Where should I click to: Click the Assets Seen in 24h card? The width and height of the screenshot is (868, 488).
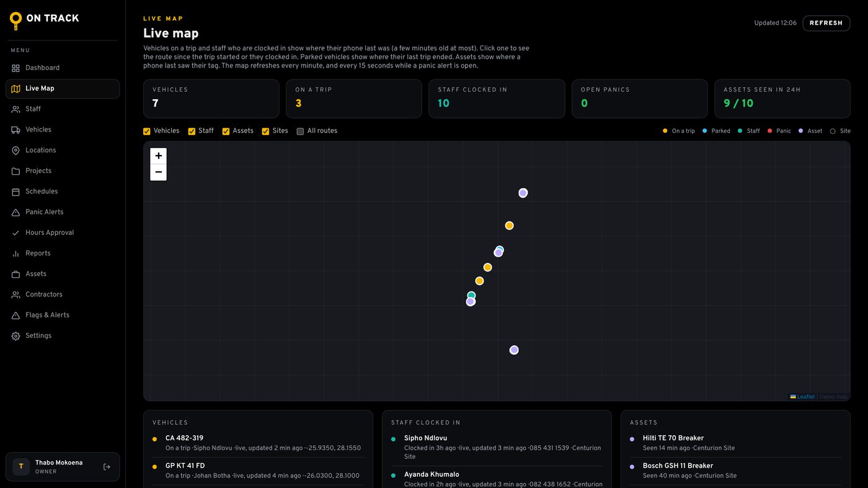pos(782,99)
